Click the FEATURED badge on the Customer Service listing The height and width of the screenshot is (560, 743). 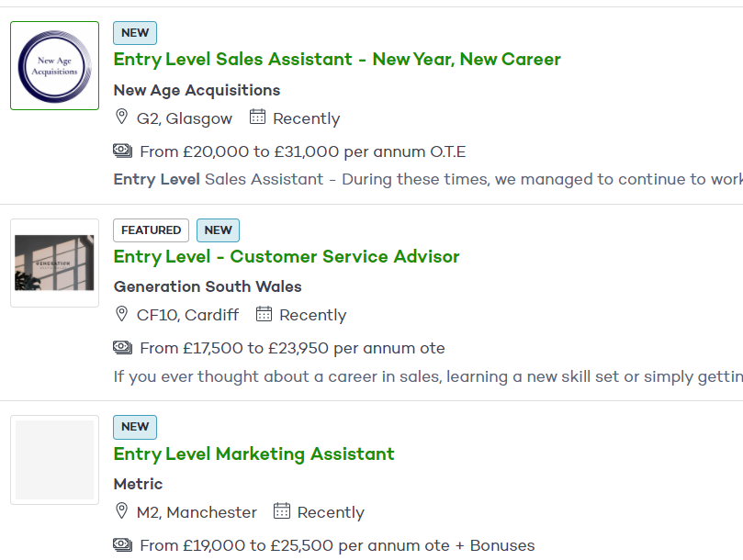click(151, 230)
